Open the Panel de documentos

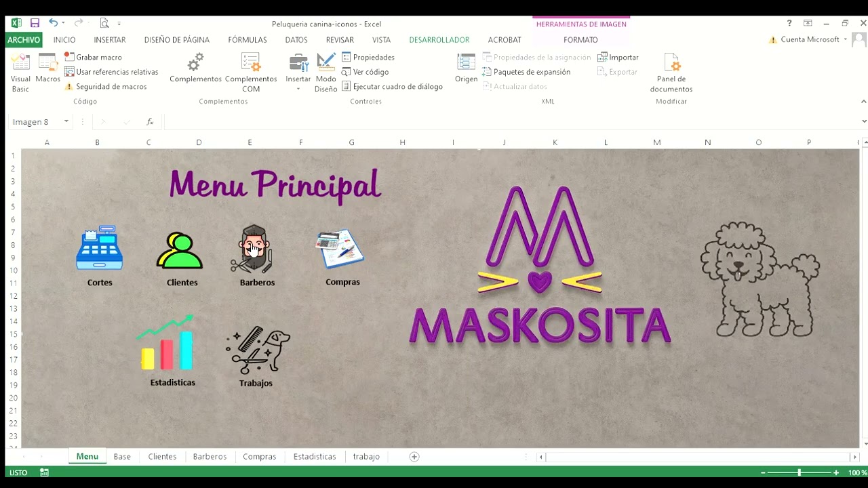pyautogui.click(x=671, y=73)
